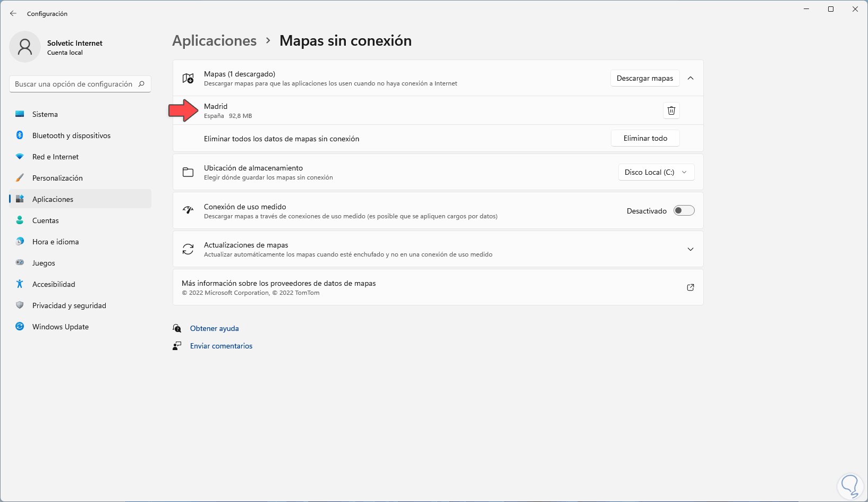Go to Red e Internet settings

point(55,157)
